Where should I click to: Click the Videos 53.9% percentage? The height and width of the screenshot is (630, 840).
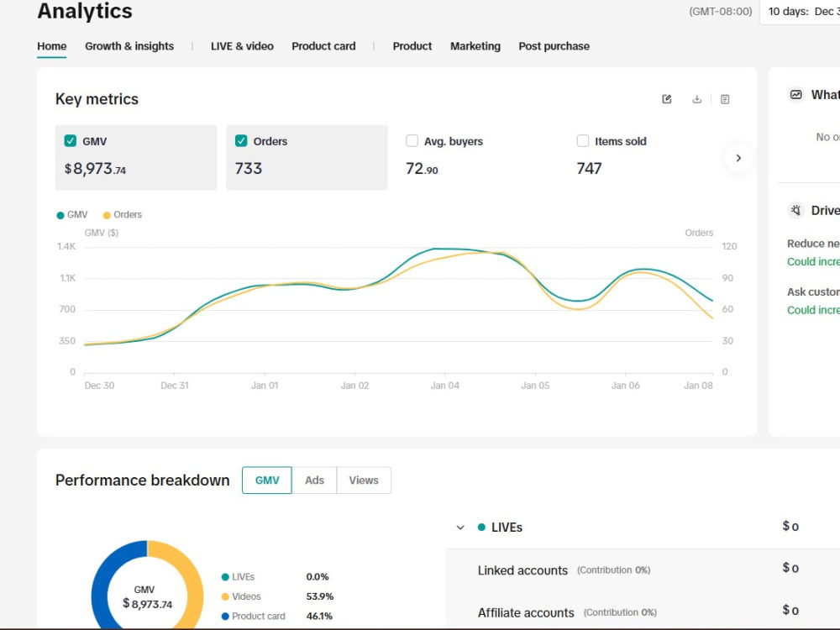[320, 596]
